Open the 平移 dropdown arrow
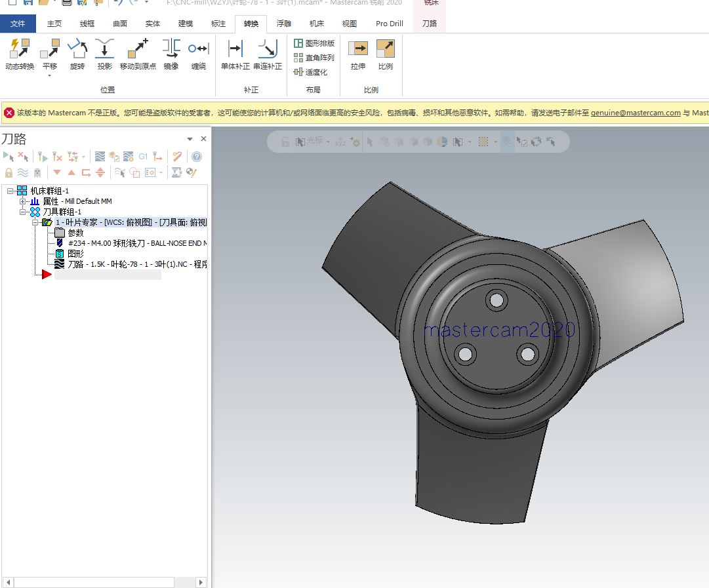709x588 pixels. click(x=50, y=75)
